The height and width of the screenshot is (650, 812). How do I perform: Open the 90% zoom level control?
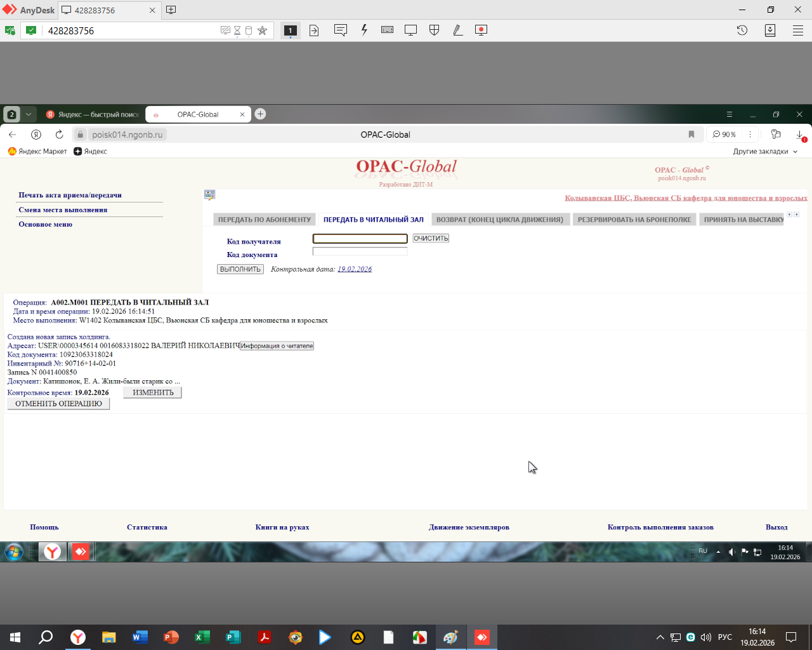pos(724,135)
